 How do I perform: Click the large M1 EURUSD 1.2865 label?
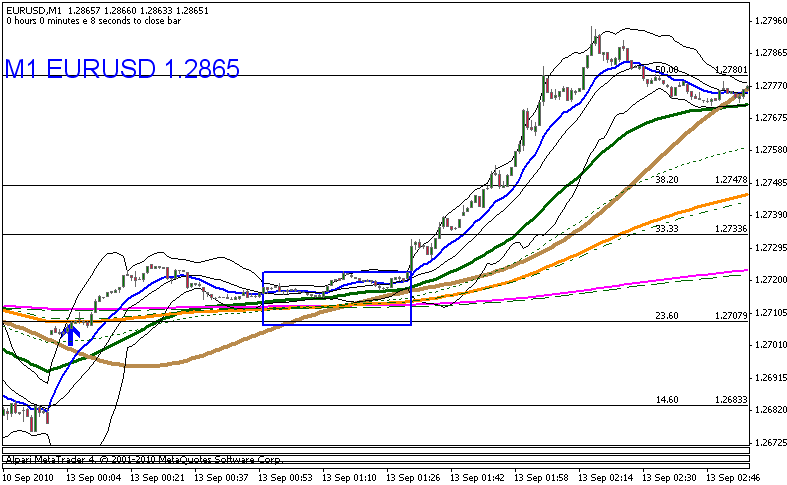(x=122, y=69)
